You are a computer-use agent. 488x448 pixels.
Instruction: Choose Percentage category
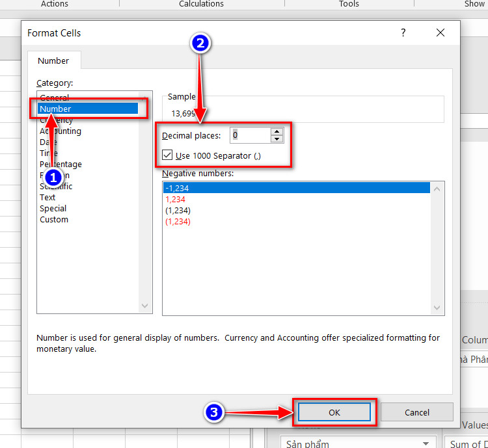click(61, 164)
